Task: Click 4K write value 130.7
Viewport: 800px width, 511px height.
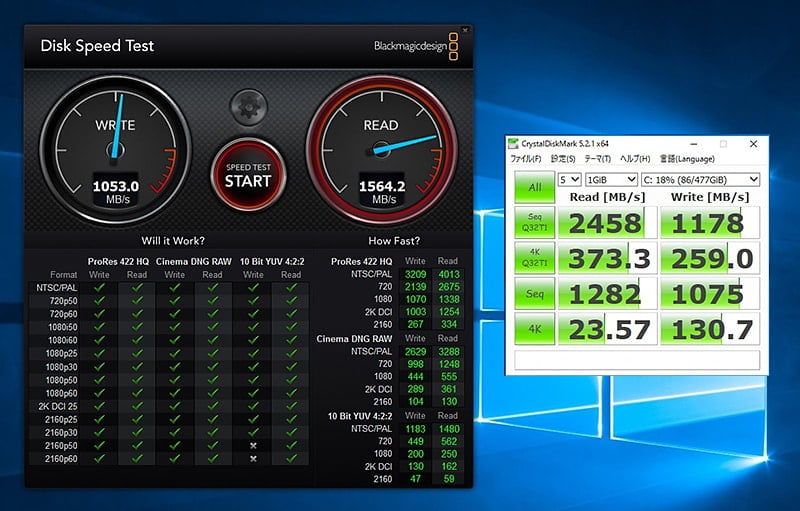Action: [x=710, y=329]
